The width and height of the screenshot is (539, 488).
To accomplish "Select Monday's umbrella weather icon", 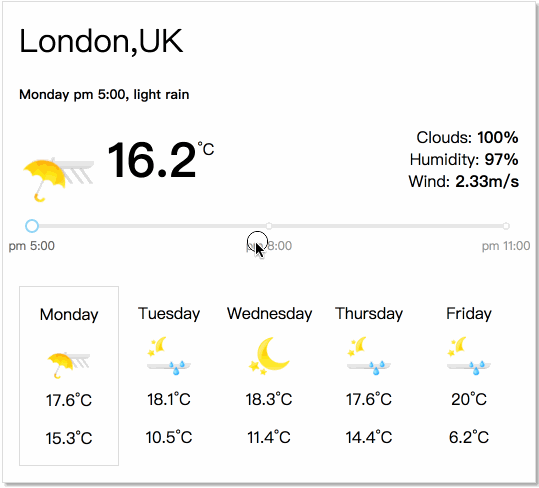I will pyautogui.click(x=68, y=365).
